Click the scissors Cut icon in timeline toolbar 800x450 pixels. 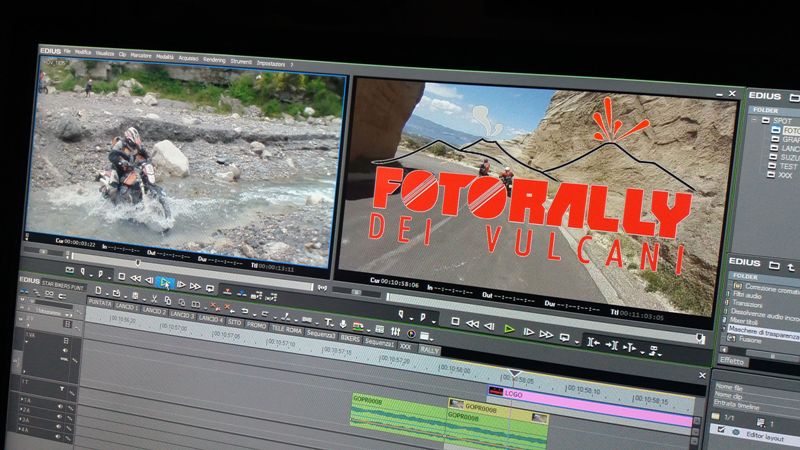point(154,298)
